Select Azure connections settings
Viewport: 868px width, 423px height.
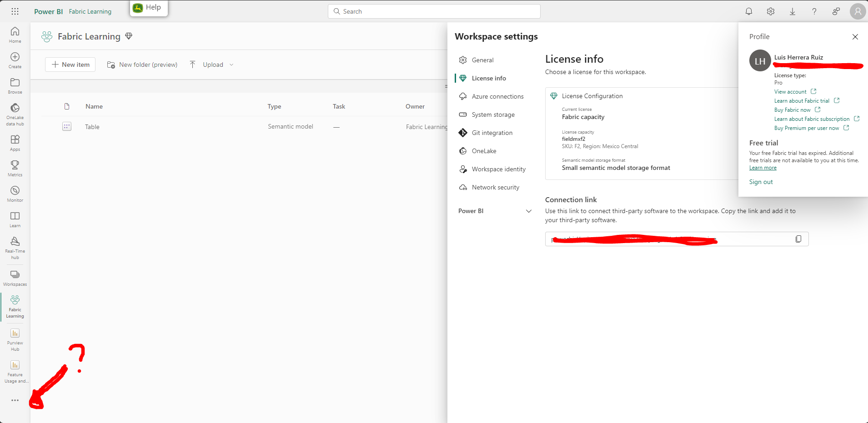click(x=492, y=96)
